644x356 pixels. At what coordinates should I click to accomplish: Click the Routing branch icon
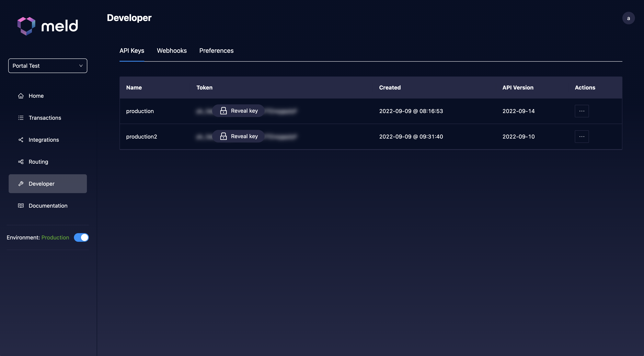coord(21,162)
